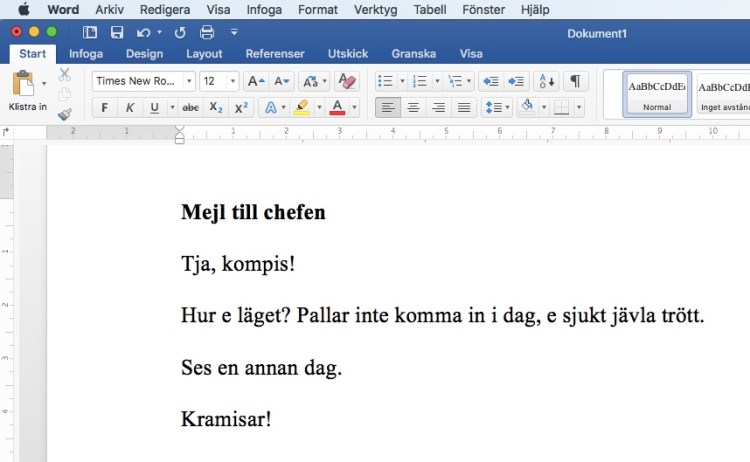Open the Word application menu
The width and height of the screenshot is (750, 462).
tap(63, 10)
